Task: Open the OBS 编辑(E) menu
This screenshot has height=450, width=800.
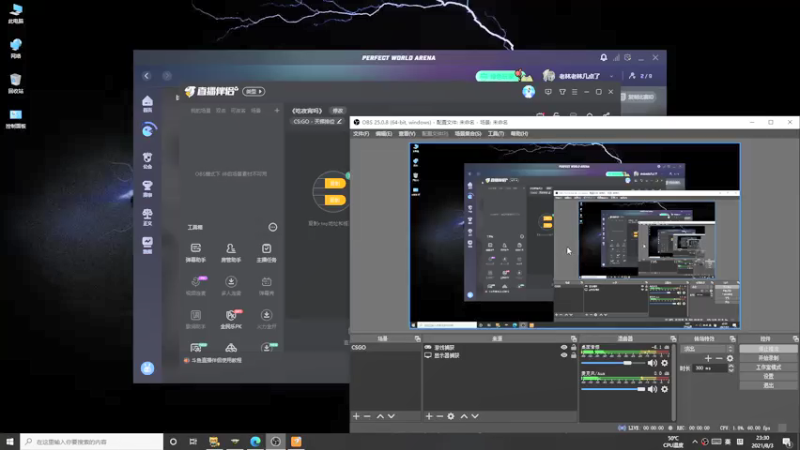Action: click(384, 134)
